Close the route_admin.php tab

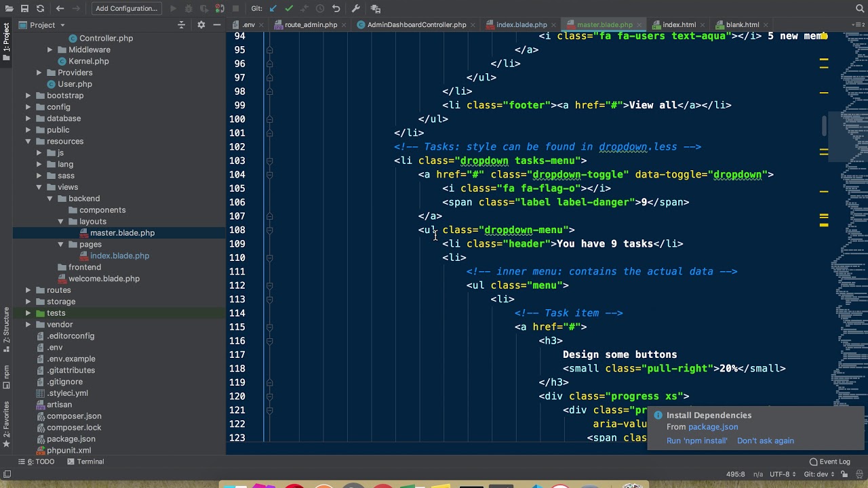(343, 24)
